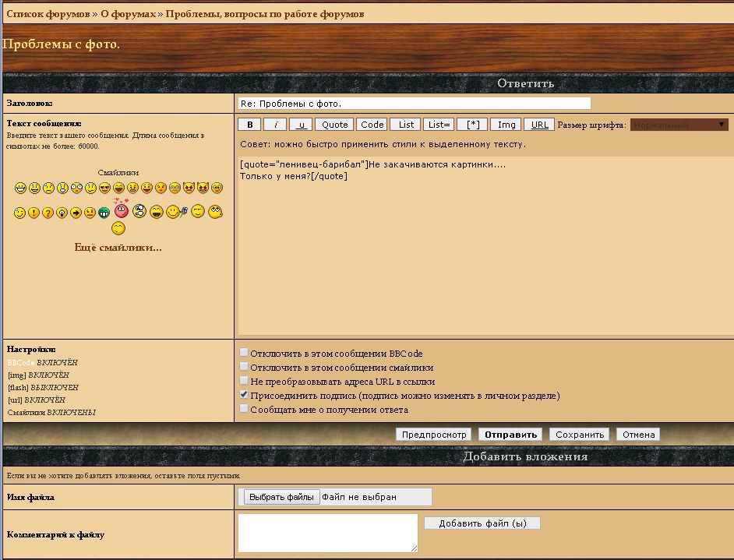Image resolution: width=734 pixels, height=560 pixels.
Task: Insert the arrow smiley icon
Action: 76,213
